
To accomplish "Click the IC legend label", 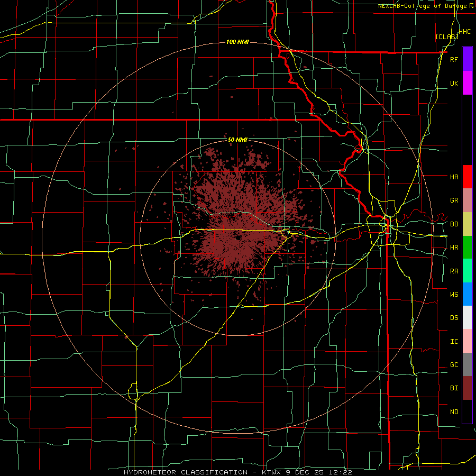I will tap(454, 342).
